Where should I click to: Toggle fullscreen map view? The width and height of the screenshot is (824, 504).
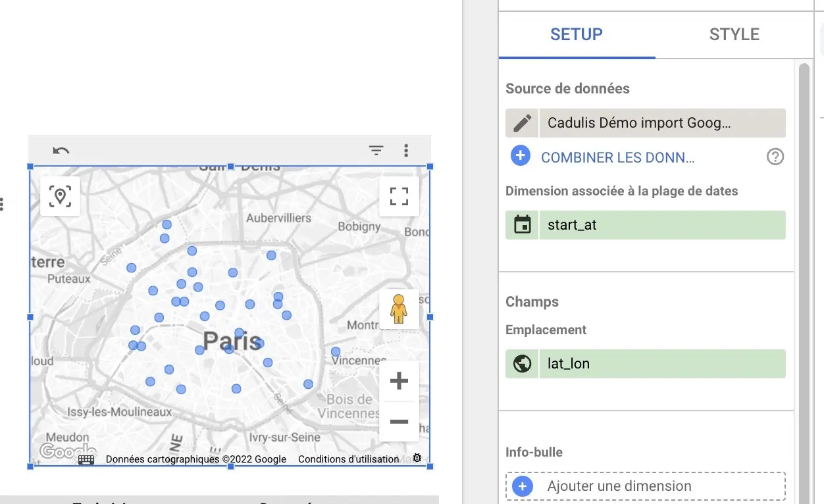[399, 196]
